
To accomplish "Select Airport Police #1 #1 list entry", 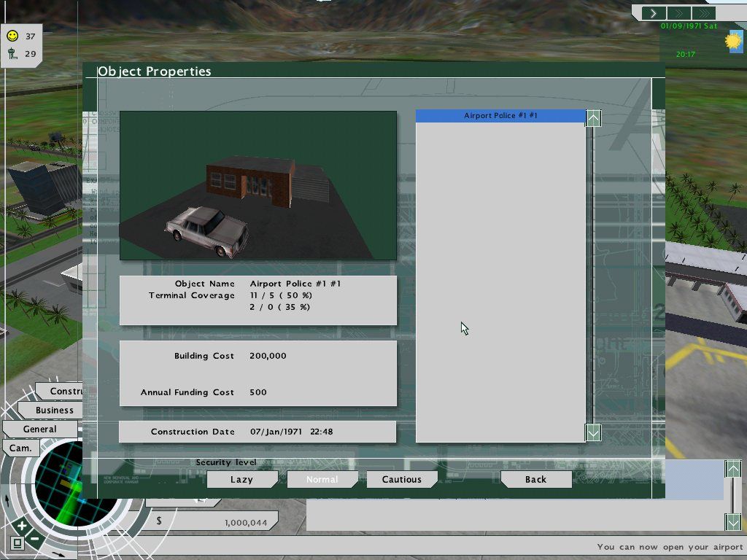I will (x=500, y=116).
